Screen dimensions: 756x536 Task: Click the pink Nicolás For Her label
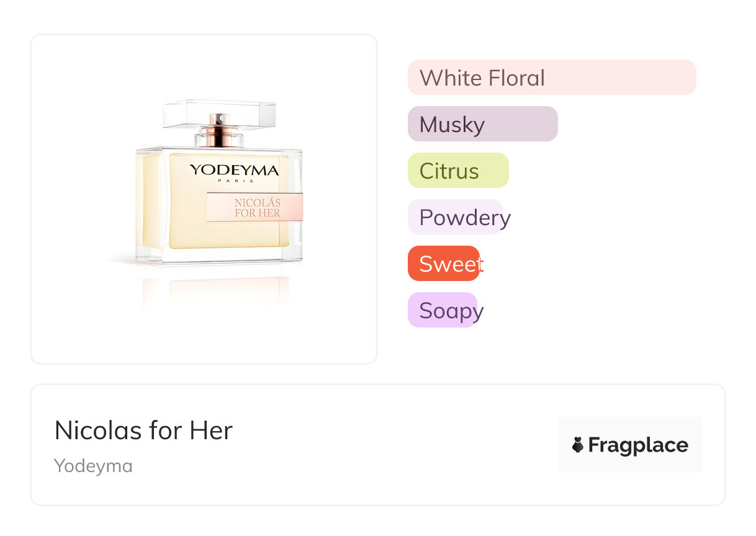pos(254,207)
